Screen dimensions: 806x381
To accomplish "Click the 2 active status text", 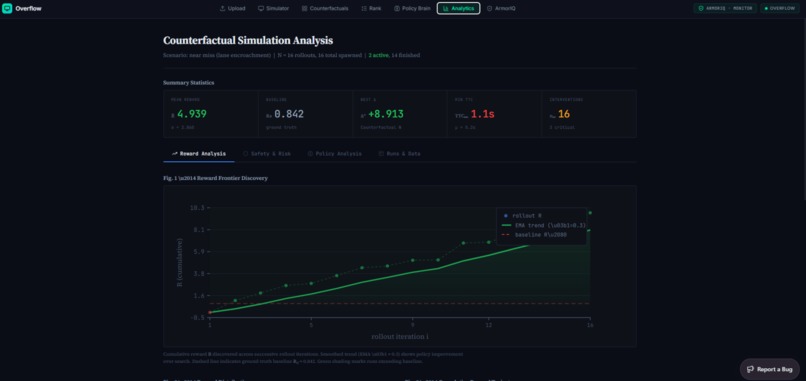I will tap(378, 55).
